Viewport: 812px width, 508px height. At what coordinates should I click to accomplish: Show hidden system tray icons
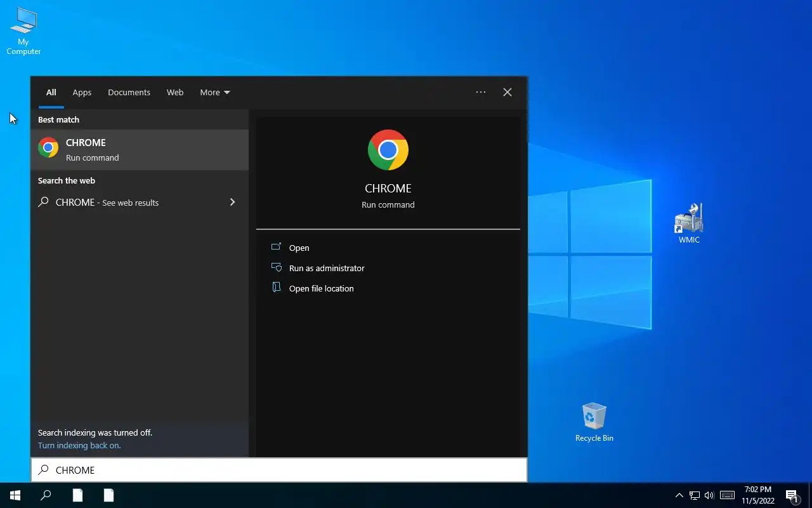click(x=679, y=495)
